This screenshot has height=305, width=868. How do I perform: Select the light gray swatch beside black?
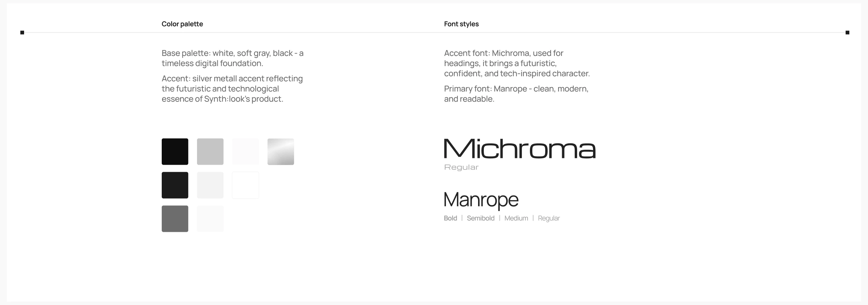[210, 151]
